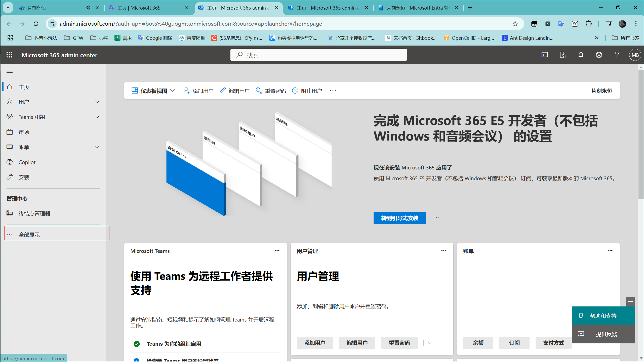Click 添加用户 in the top toolbar
The image size is (644, 362).
click(198, 91)
